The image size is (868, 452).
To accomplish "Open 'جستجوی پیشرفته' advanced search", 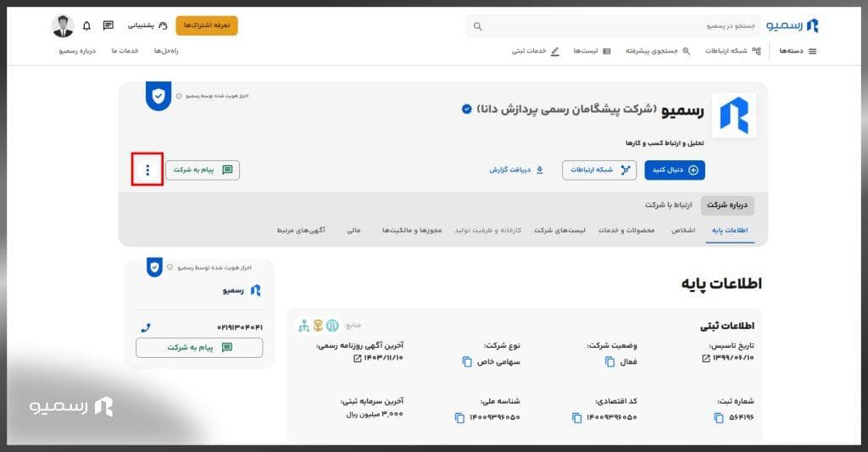I will pos(658,51).
